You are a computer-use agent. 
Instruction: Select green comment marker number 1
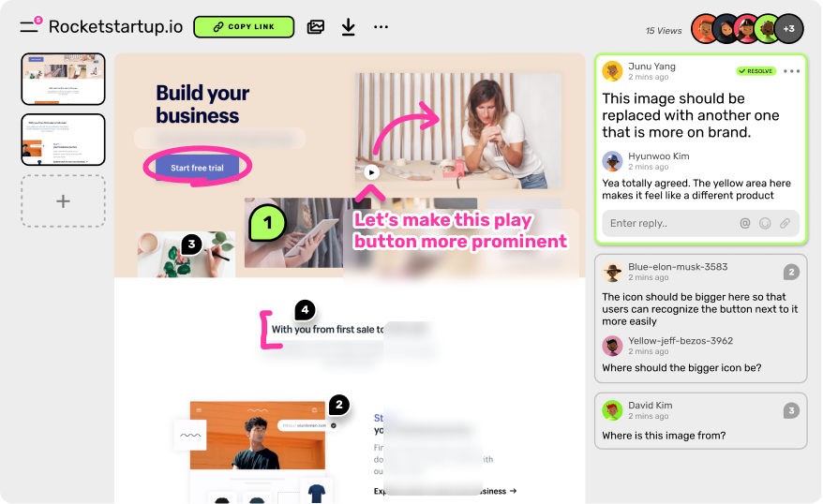(x=267, y=222)
